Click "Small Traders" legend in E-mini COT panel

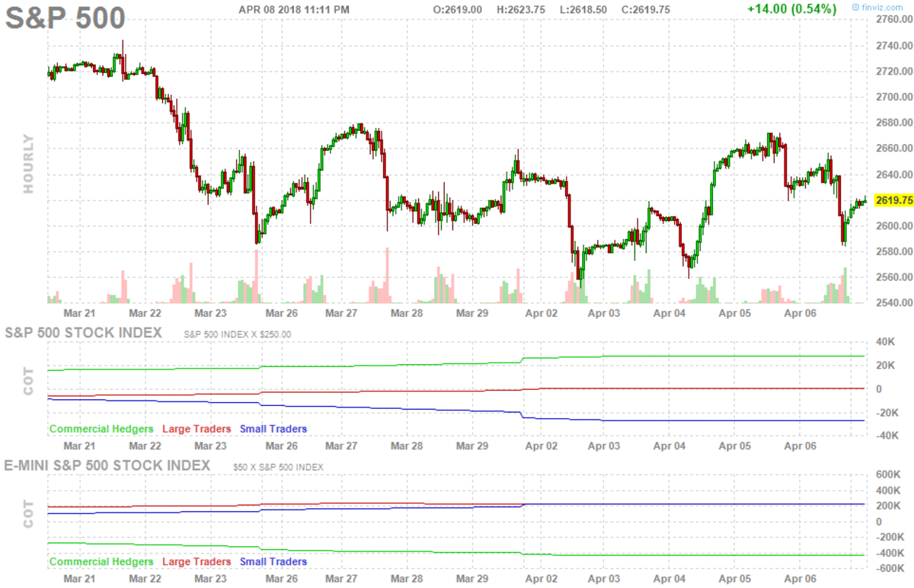pos(273,561)
